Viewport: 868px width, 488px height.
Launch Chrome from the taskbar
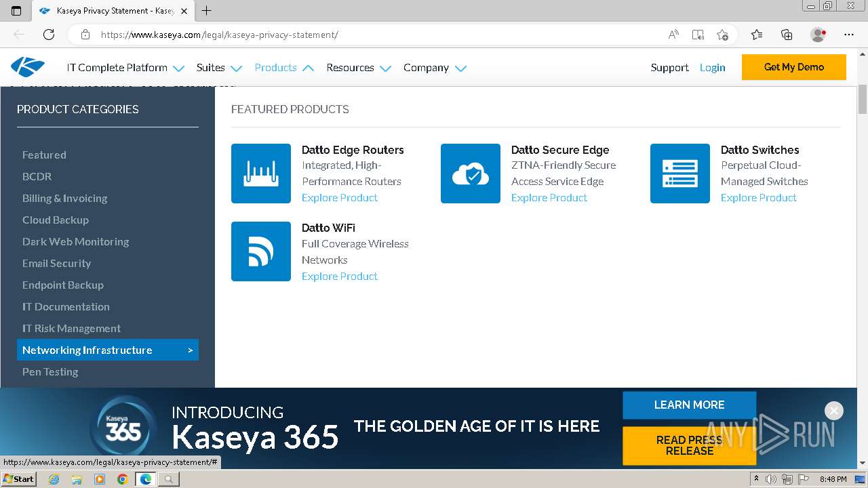pyautogui.click(x=122, y=479)
